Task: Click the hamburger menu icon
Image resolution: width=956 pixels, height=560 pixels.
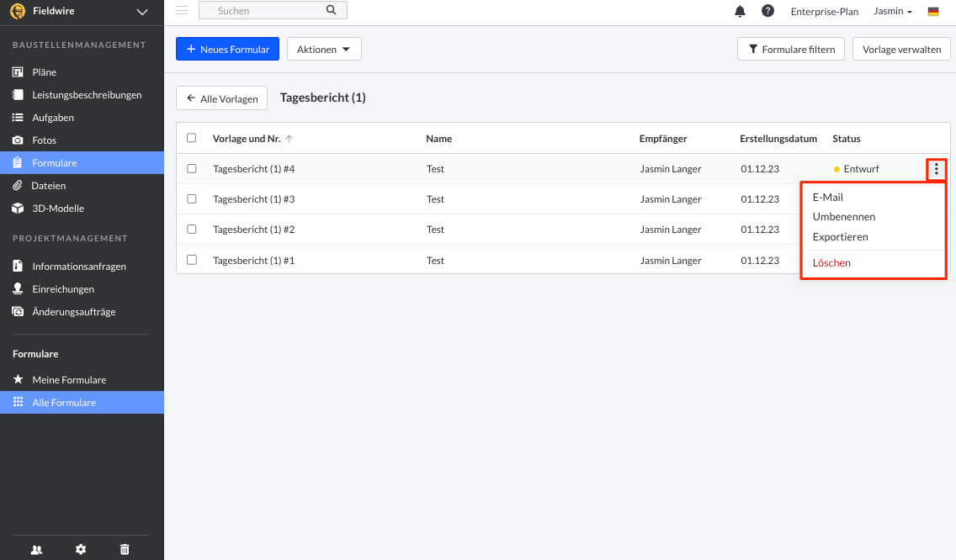Action: tap(182, 10)
